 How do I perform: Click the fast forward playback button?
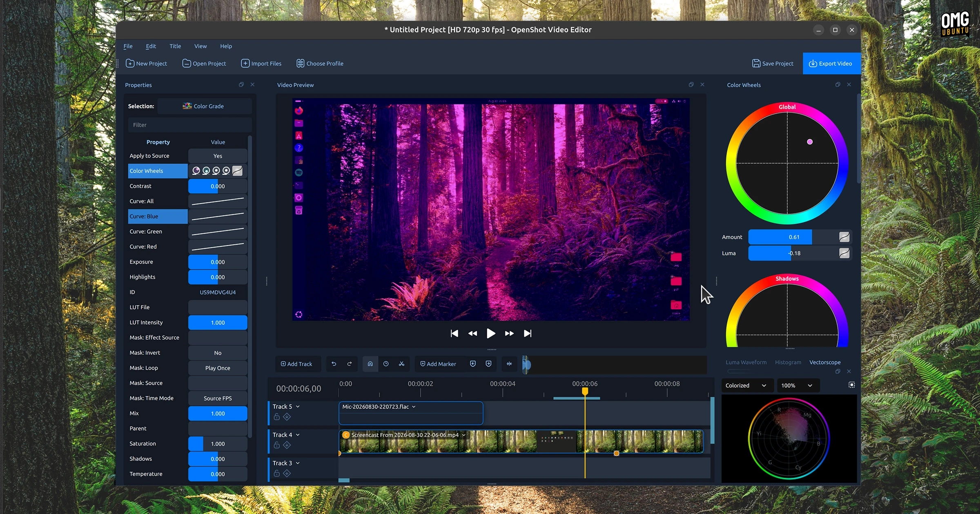pyautogui.click(x=509, y=333)
